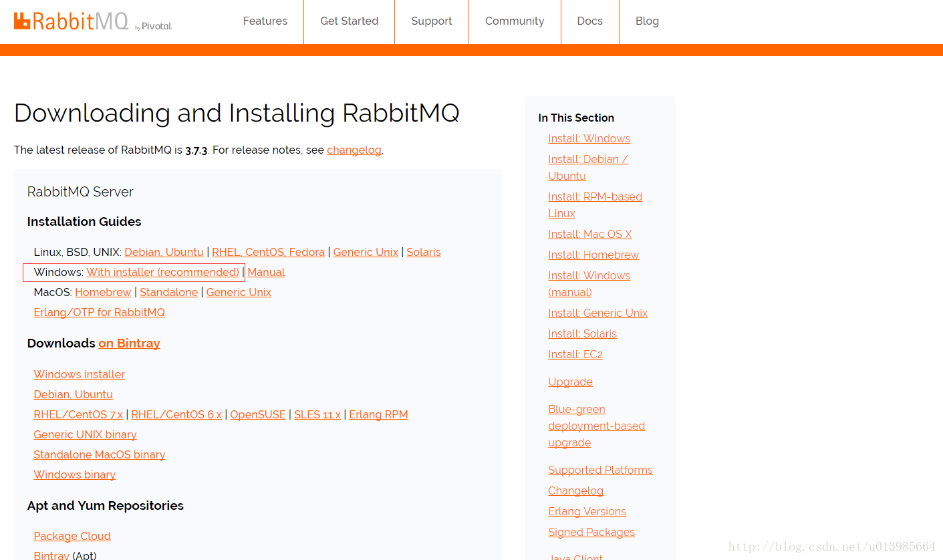The width and height of the screenshot is (943, 560).
Task: Open Install: Solaris sidebar link
Action: [582, 333]
